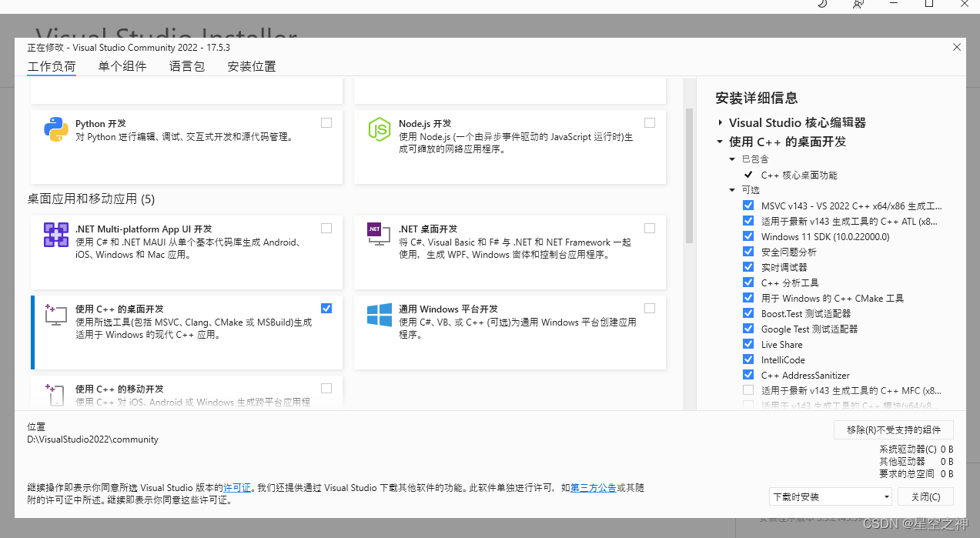Tick the 使用 C++ 的移动开发 checkbox
This screenshot has width=980, height=538.
point(326,388)
